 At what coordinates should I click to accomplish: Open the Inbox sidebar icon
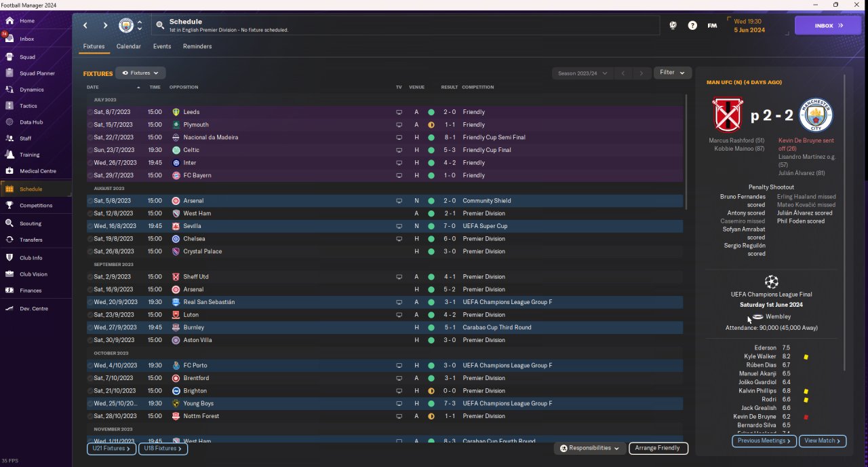click(x=9, y=39)
